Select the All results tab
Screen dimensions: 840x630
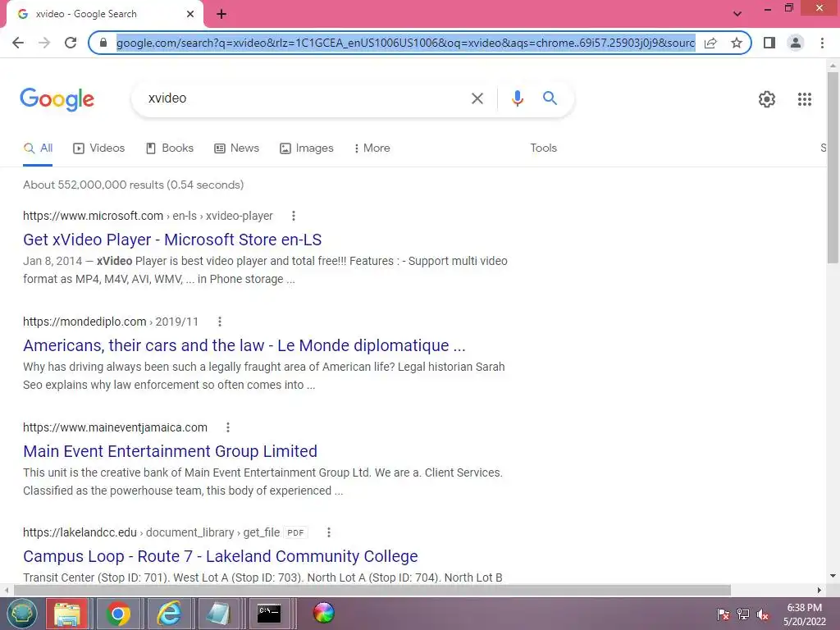38,148
